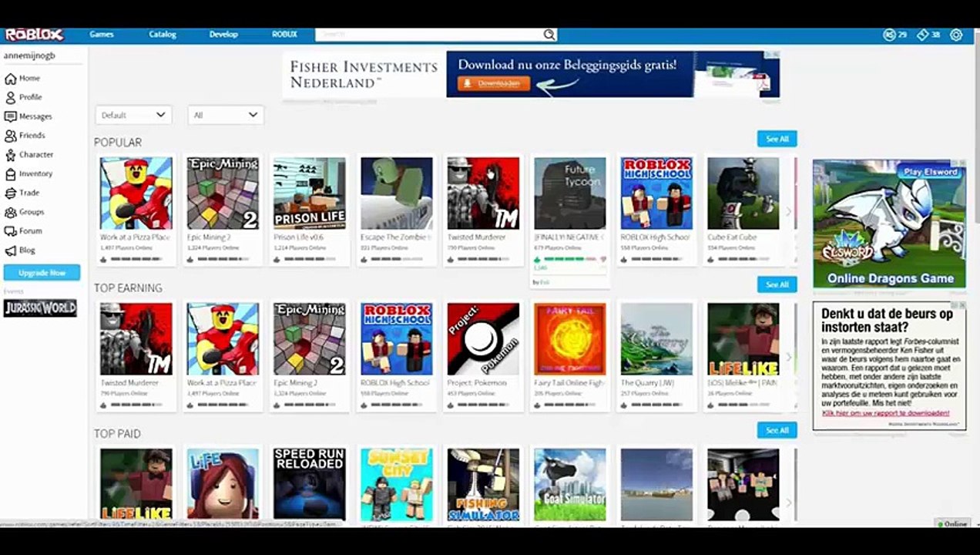The width and height of the screenshot is (980, 555).
Task: Open the Blog sidebar icon
Action: 10,251
